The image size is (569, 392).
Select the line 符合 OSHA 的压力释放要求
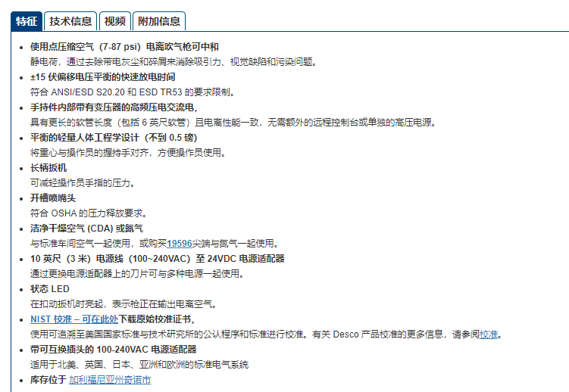[89, 213]
